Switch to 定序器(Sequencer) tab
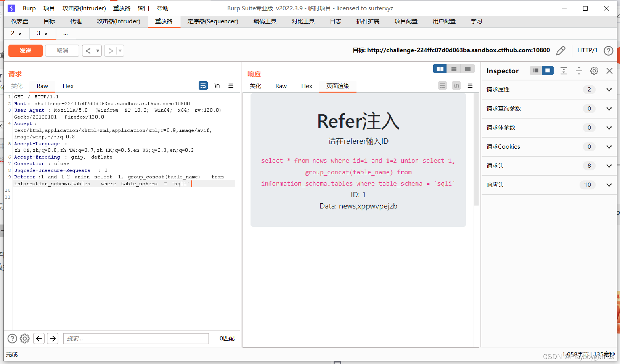This screenshot has height=364, width=620. pyautogui.click(x=213, y=21)
